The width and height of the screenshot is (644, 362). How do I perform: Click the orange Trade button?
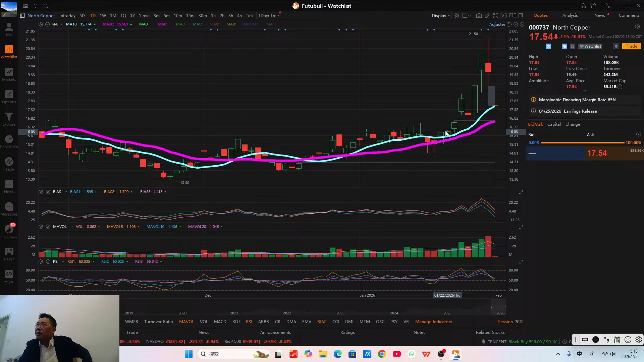[631, 46]
